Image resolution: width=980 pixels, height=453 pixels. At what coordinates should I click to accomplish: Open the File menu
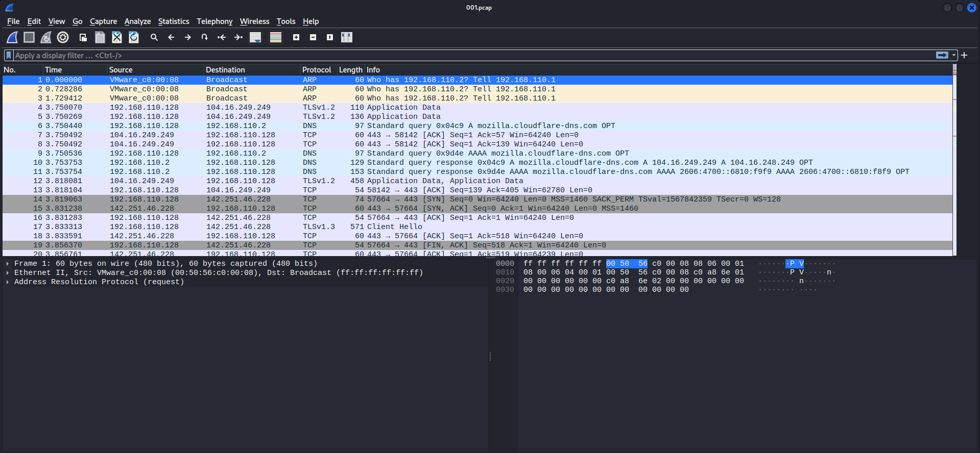(x=13, y=21)
